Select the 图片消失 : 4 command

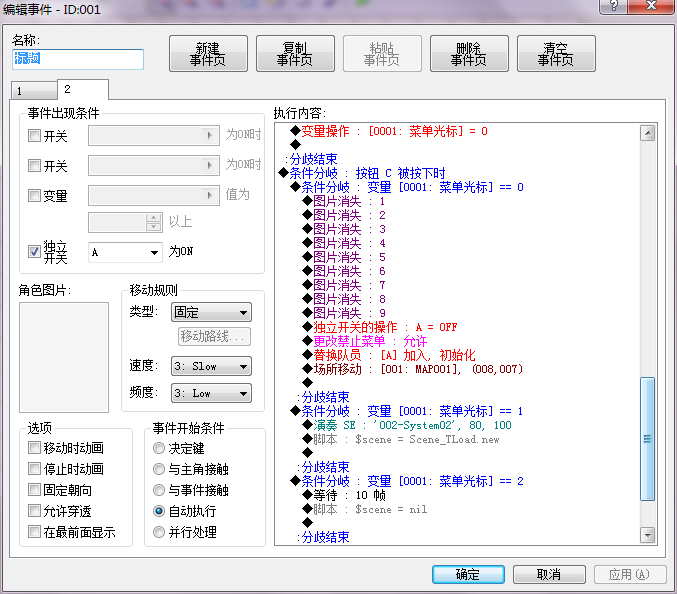(344, 243)
